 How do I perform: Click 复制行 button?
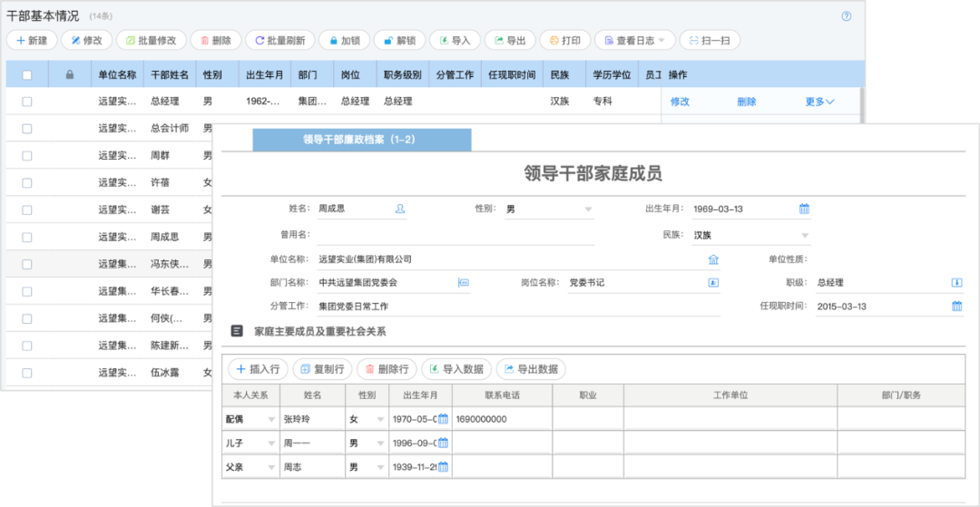coord(322,369)
